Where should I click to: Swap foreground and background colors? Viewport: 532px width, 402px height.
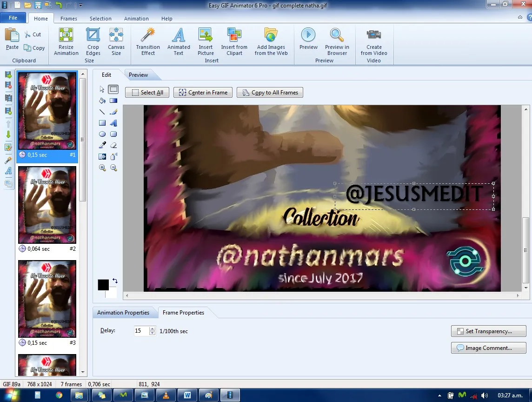(x=115, y=281)
